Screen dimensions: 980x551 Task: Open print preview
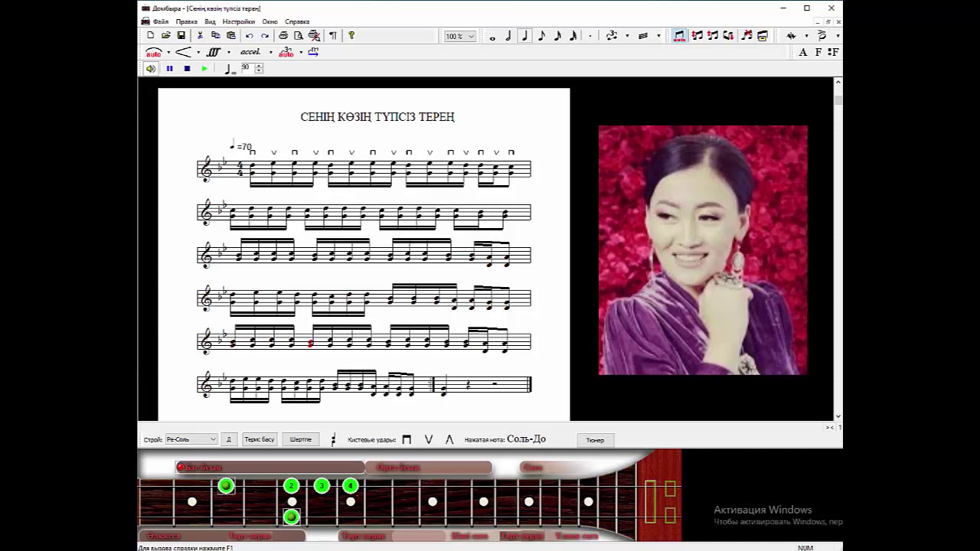(299, 35)
